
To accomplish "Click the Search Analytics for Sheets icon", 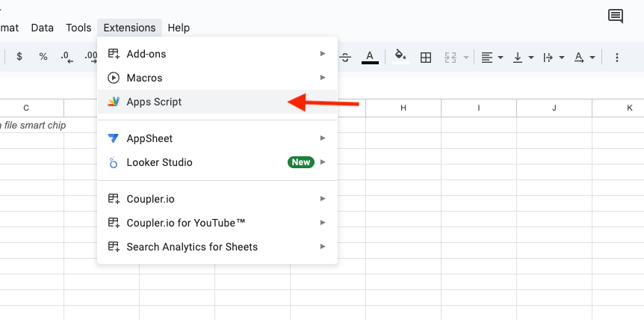I will (114, 247).
